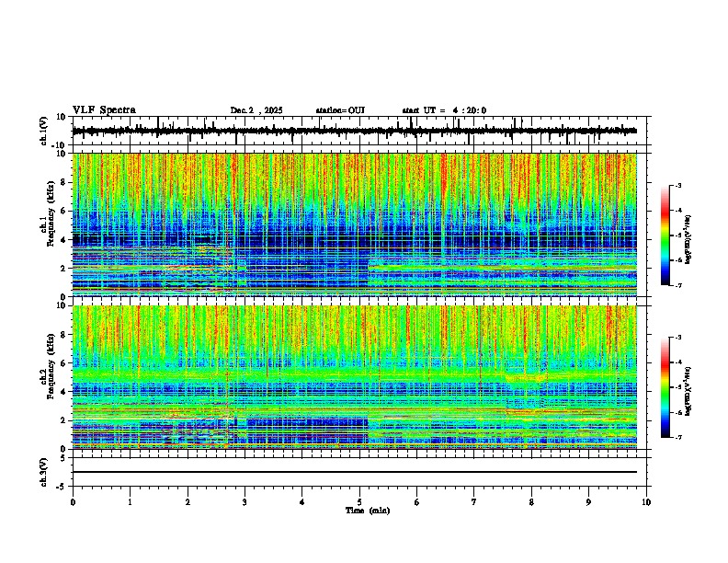
Task: Click the ch.2 spectrogram panel
Action: tap(354, 377)
